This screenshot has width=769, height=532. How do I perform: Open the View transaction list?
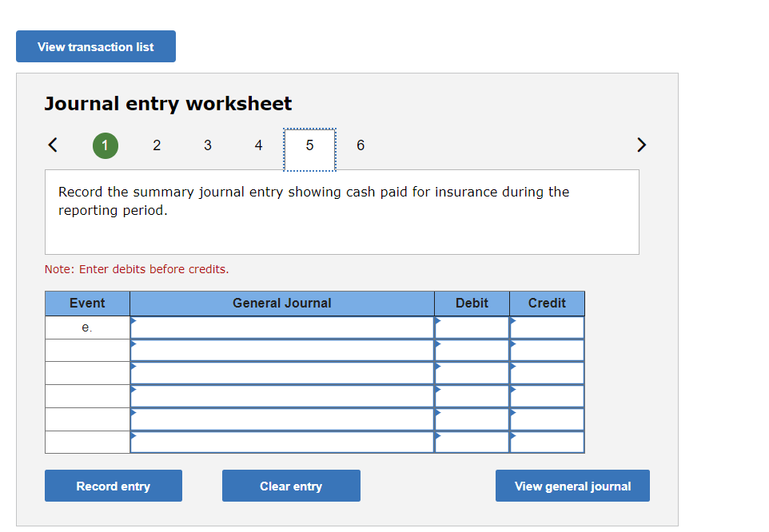pyautogui.click(x=95, y=46)
